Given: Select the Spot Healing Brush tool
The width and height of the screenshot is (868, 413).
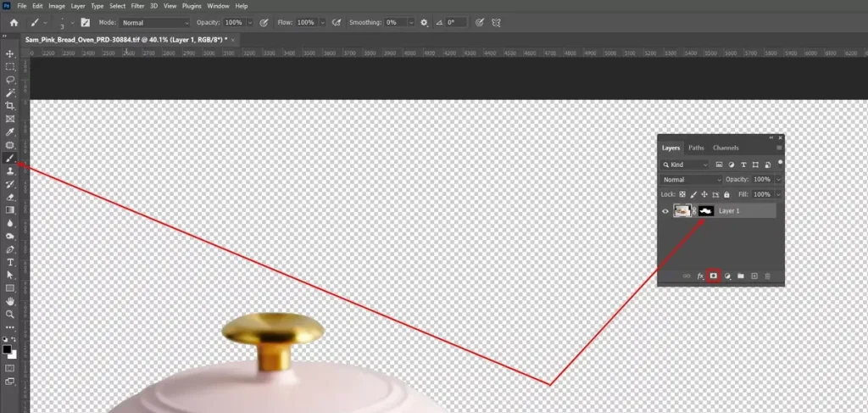Looking at the screenshot, I should point(10,145).
